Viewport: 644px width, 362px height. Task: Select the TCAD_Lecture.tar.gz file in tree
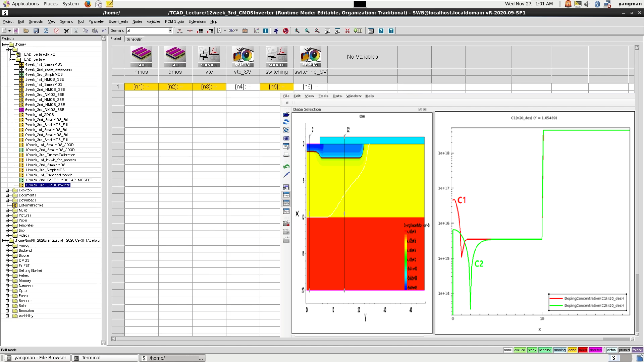(38, 54)
